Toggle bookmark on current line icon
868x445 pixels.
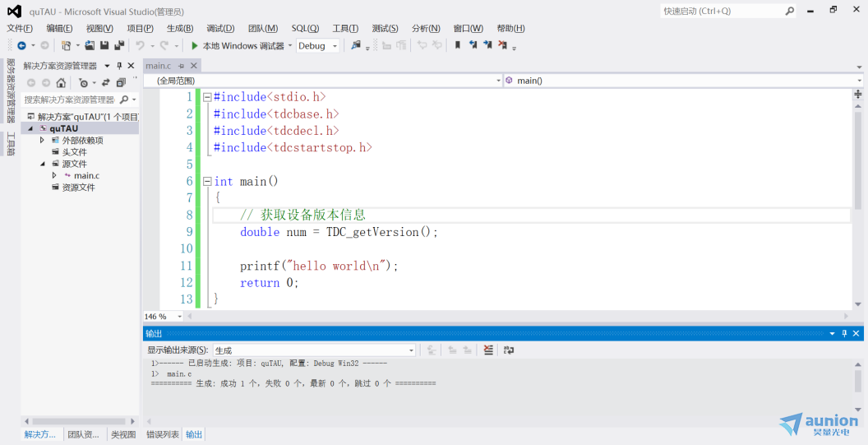coord(457,45)
